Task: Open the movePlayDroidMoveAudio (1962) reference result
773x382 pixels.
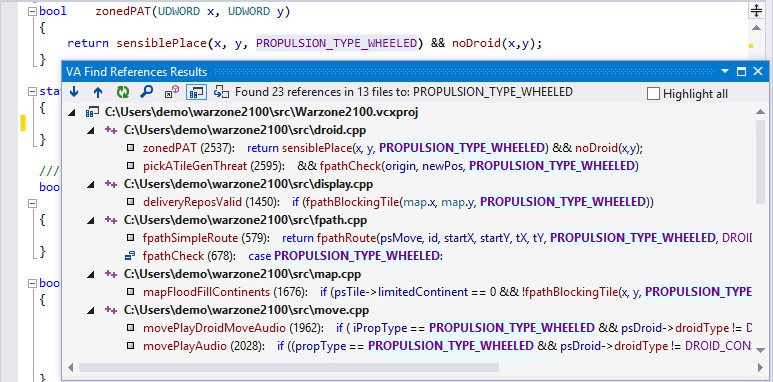Action: [x=448, y=328]
